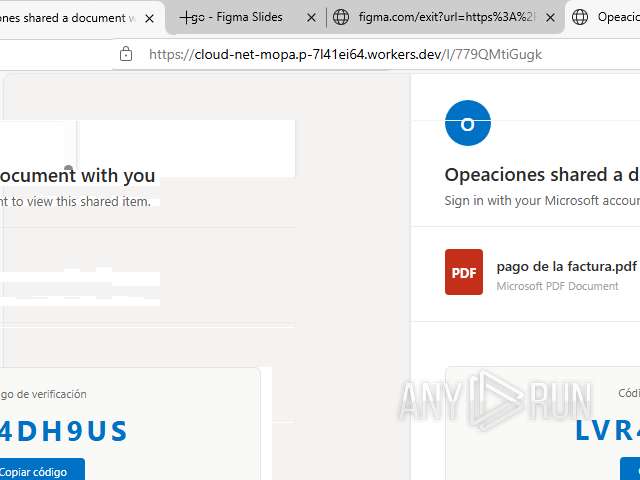Switch to the figma.com/exit tab
Viewport: 640px width, 480px height.
(x=445, y=18)
